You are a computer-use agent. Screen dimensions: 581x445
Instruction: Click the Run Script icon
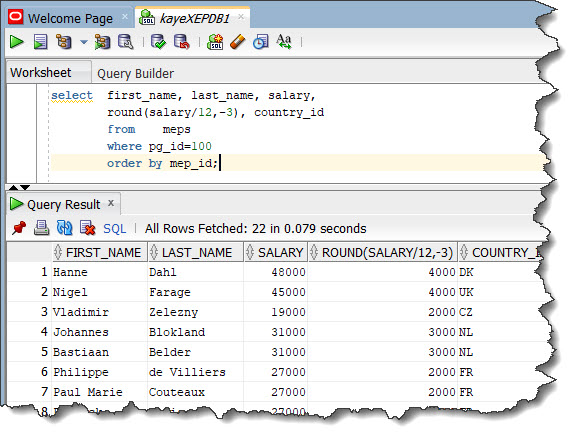tap(40, 41)
